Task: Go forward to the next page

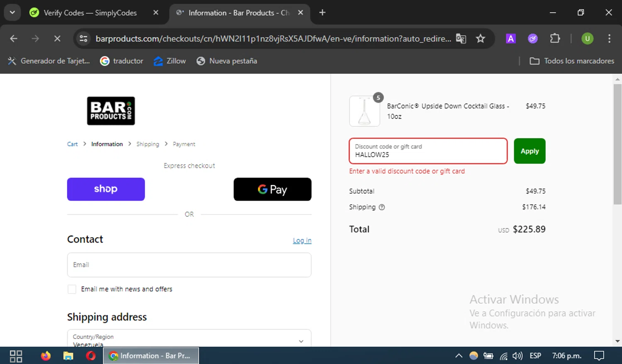Action: [x=35, y=39]
